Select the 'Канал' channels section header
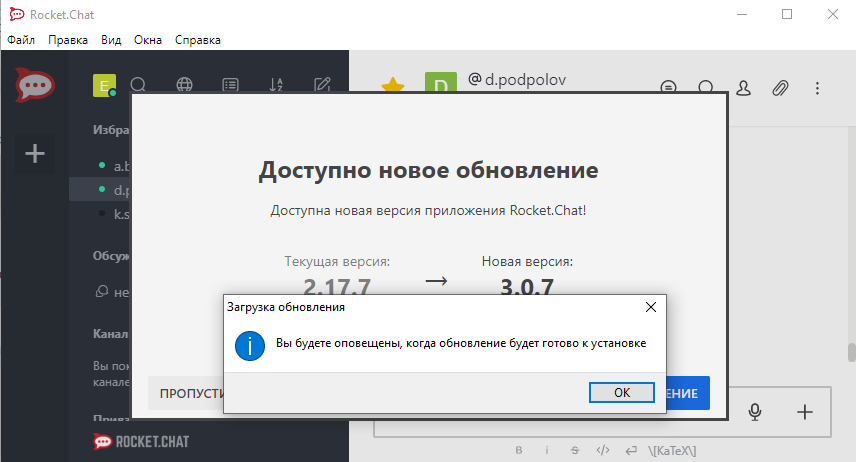The height and width of the screenshot is (462, 856). tap(110, 334)
